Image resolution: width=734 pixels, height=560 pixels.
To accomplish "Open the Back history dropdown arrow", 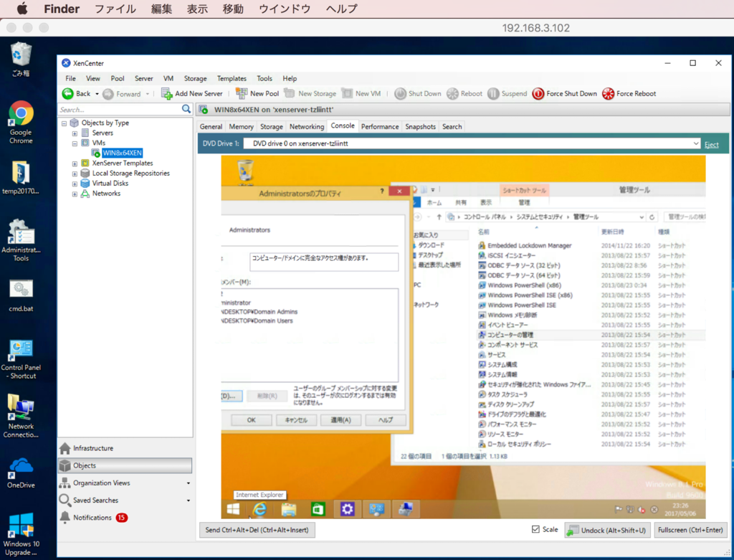I will [97, 94].
